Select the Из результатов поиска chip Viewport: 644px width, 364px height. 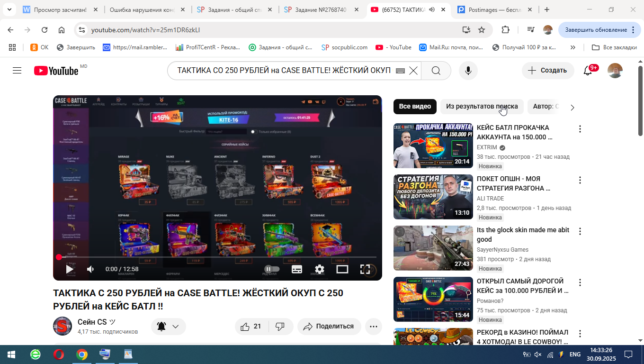pyautogui.click(x=482, y=107)
